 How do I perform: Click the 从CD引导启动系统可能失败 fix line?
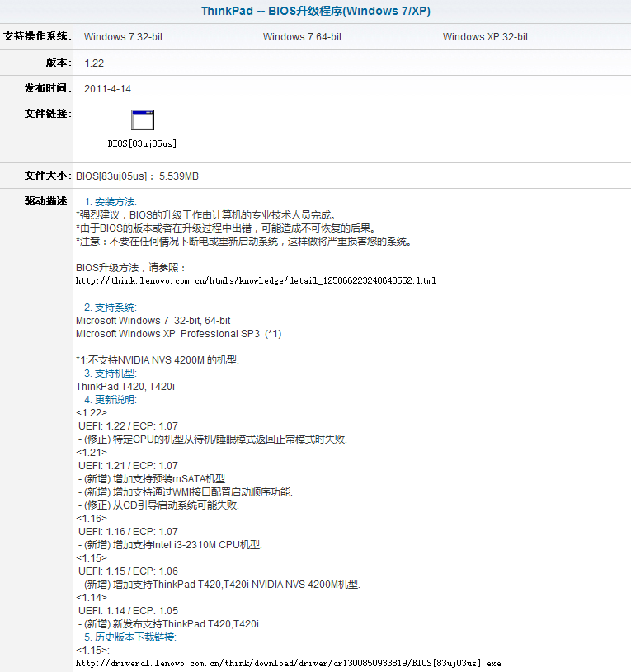pos(158,505)
